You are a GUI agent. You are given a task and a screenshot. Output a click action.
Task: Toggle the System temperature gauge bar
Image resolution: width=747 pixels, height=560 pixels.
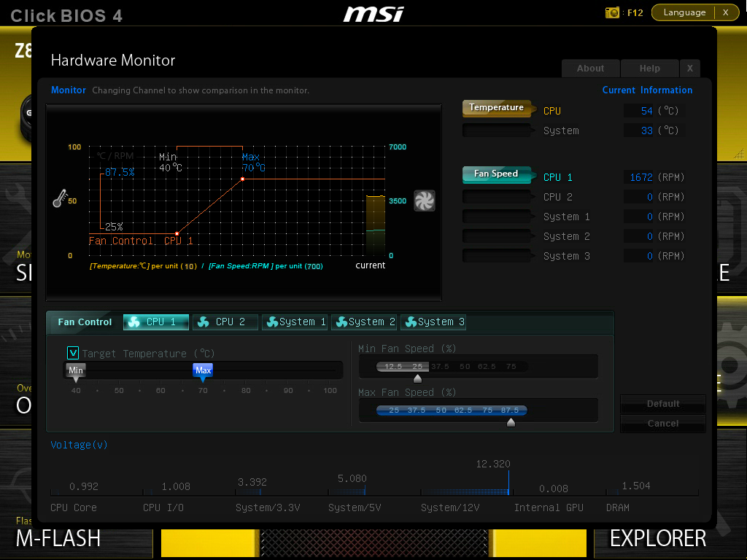[x=498, y=130]
